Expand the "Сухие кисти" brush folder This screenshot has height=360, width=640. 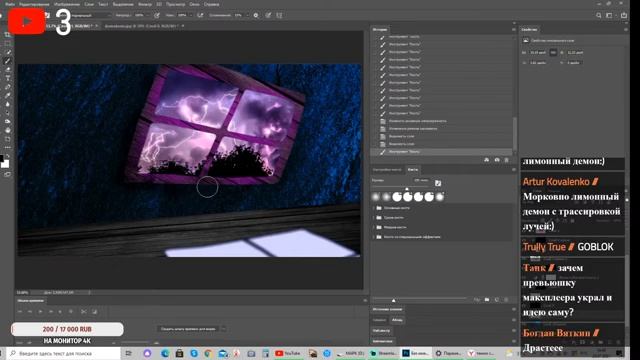click(x=374, y=218)
